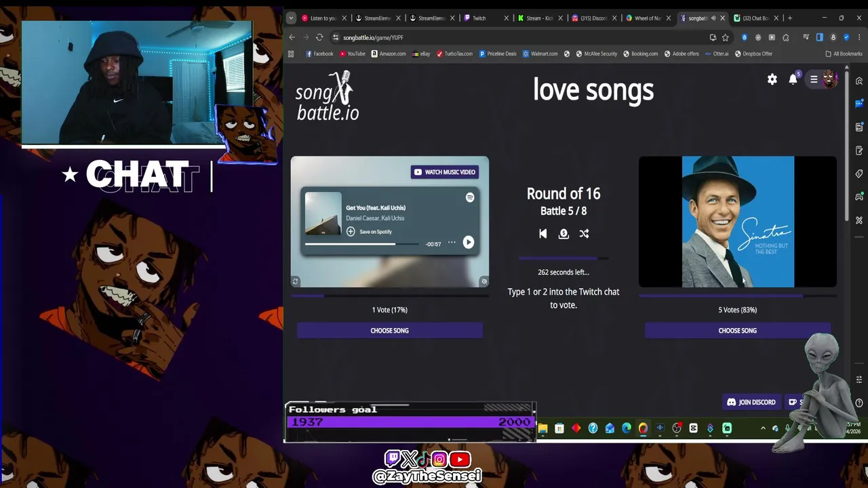This screenshot has height=488, width=868.
Task: Open the Walmart.com bookmark
Action: pyautogui.click(x=540, y=54)
